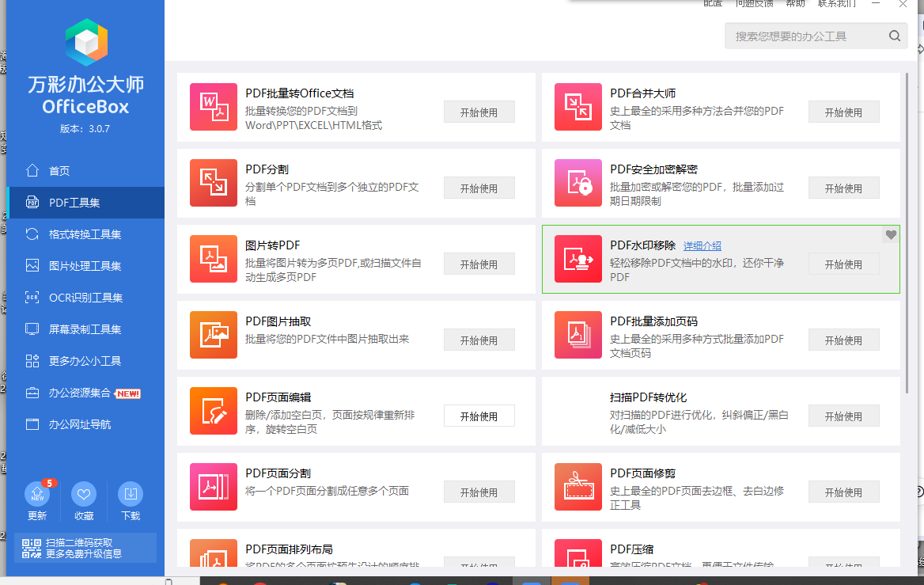Viewport: 924px width, 585px height.
Task: Open 屏幕录制工具集 in the sidebar
Action: tap(85, 329)
